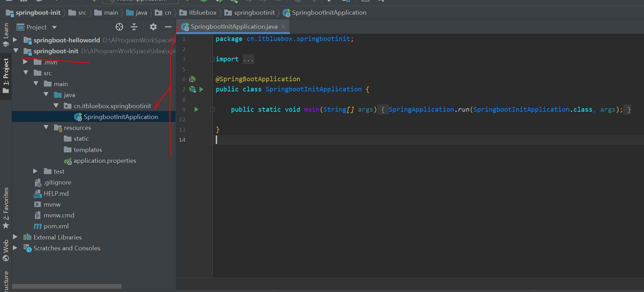The width and height of the screenshot is (644, 292).
Task: Click the run gutter icon beside main method
Action: [196, 109]
